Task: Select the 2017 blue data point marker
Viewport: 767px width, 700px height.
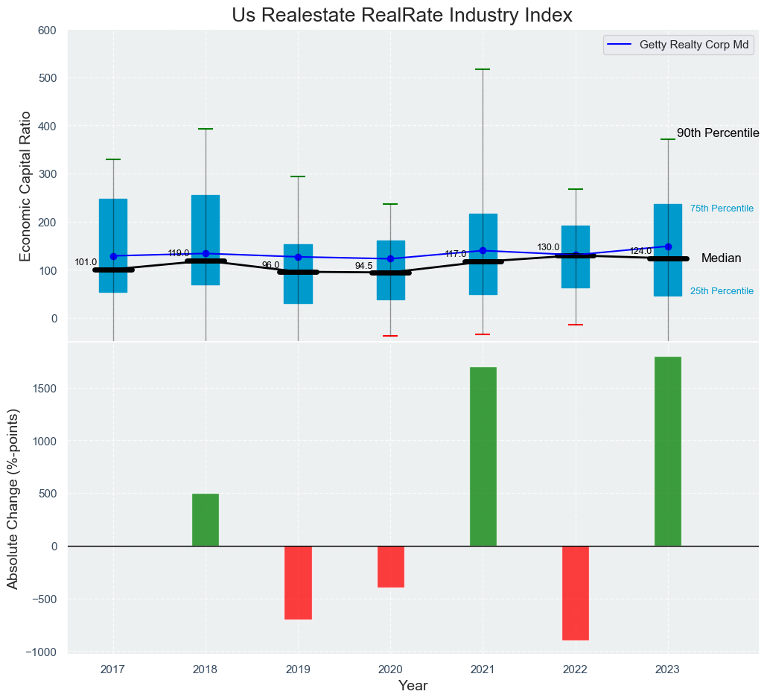Action: coord(113,256)
